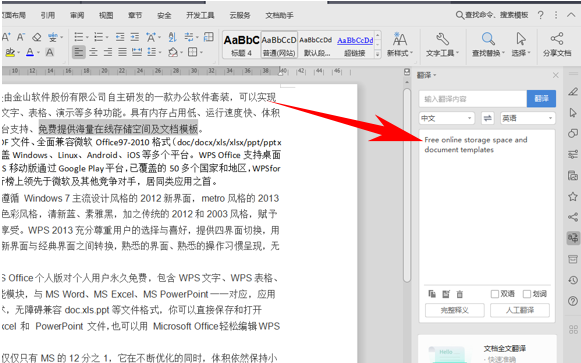Click the blue 翻译 translate button
The height and width of the screenshot is (363, 581).
pyautogui.click(x=541, y=99)
